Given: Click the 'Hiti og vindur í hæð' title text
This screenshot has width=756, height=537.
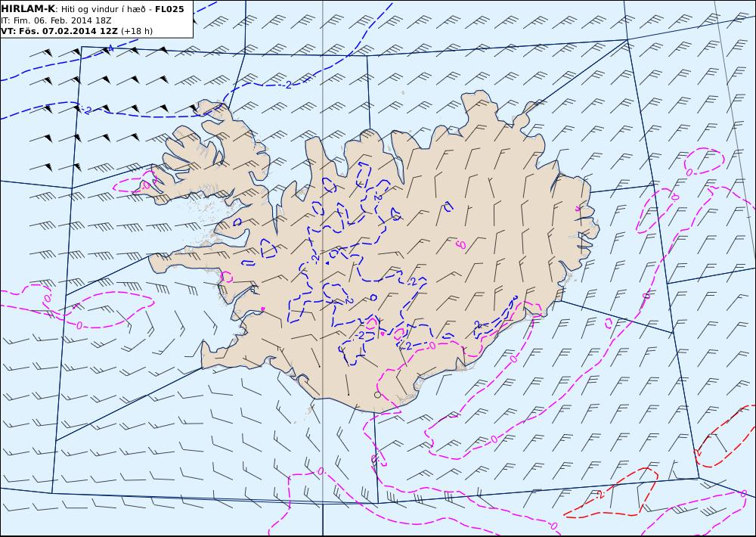Looking at the screenshot, I should pos(103,9).
